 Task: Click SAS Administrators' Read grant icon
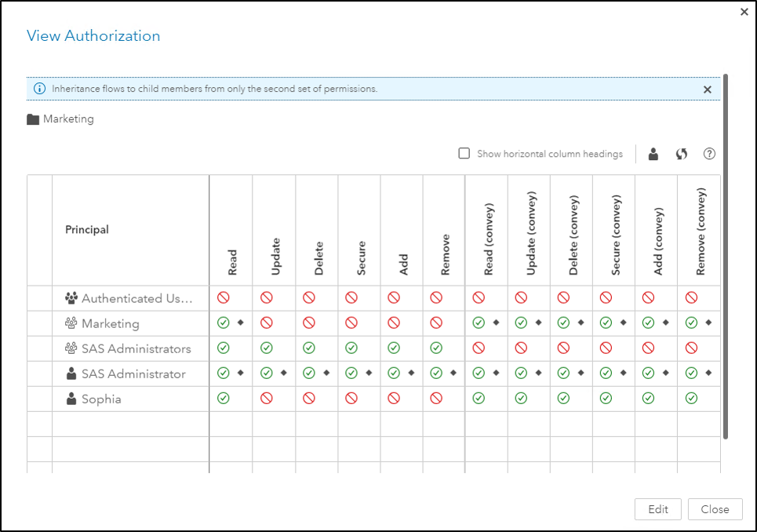tap(224, 348)
